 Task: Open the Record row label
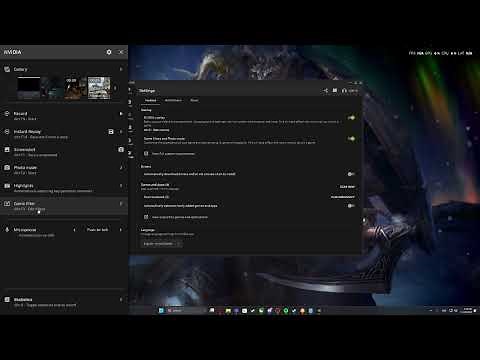pos(20,114)
